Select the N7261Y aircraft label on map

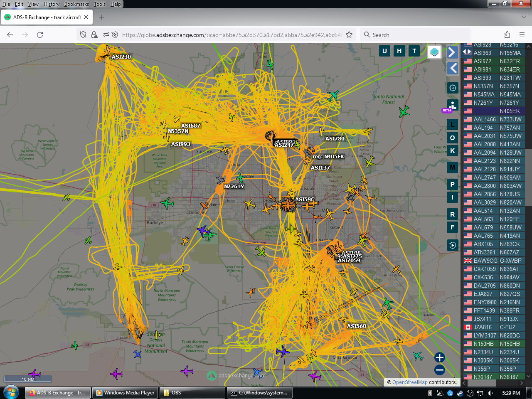(234, 187)
